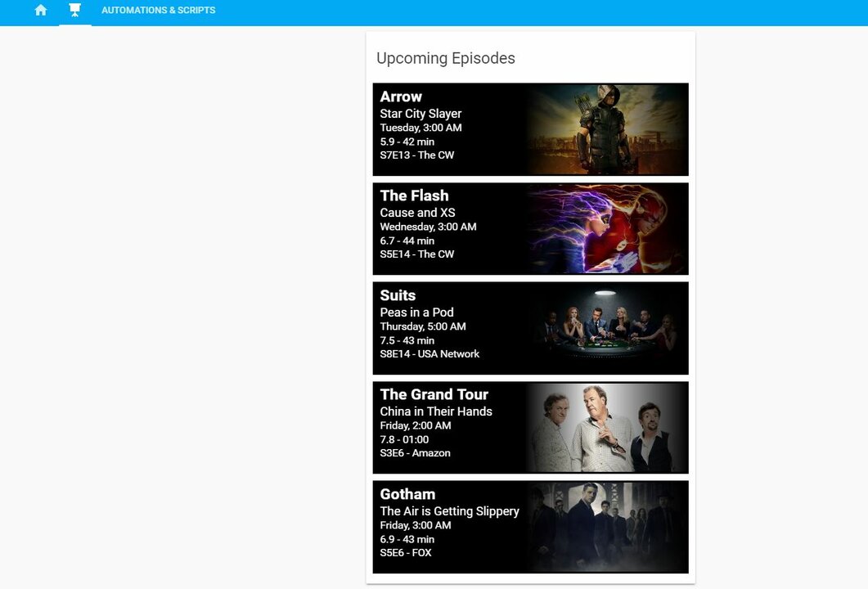This screenshot has height=589, width=868.
Task: Click the rating text 5.9 - 42 min
Action: click(x=407, y=142)
